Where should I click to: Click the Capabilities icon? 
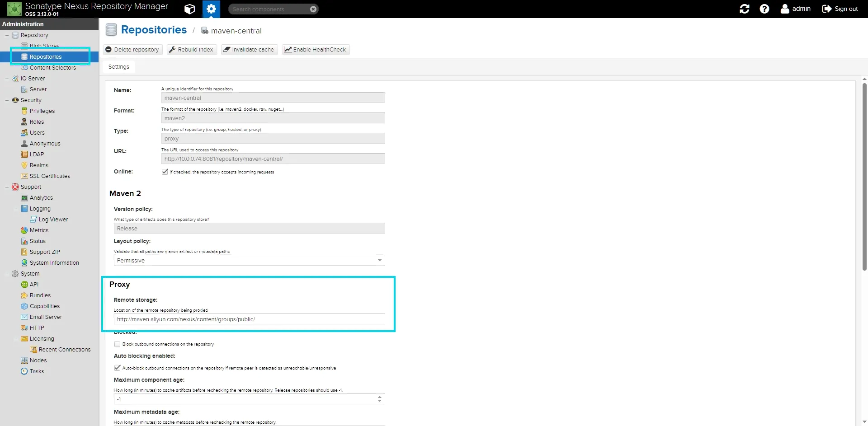point(24,306)
